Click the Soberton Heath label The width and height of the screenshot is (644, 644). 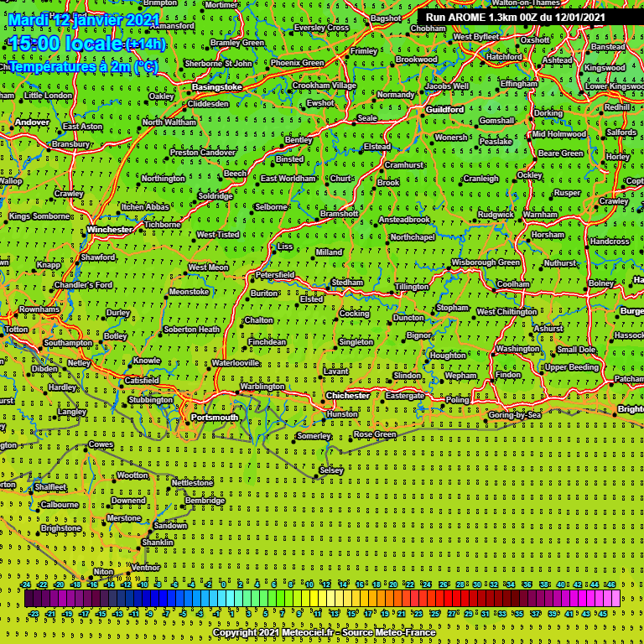click(191, 329)
